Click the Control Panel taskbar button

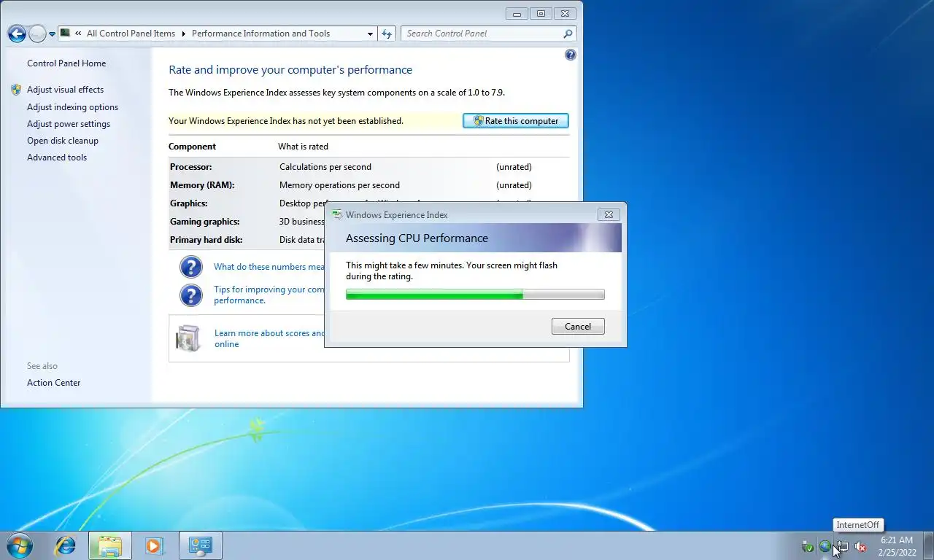click(x=200, y=545)
